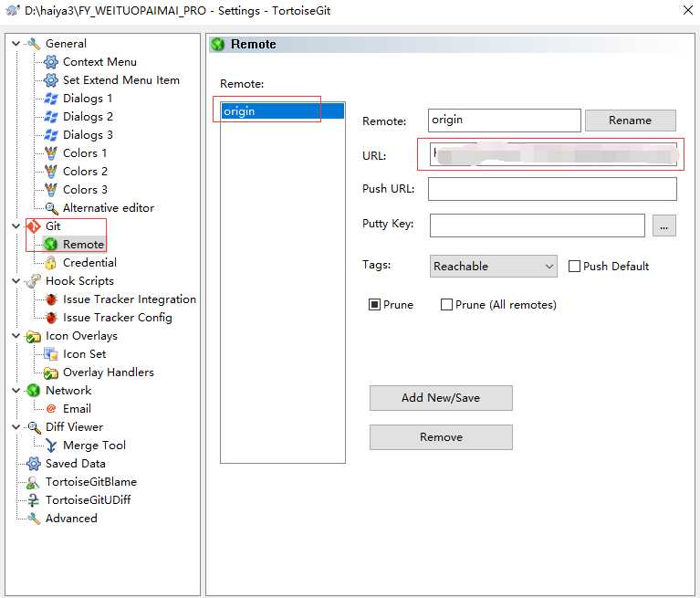Viewport: 700px width, 598px height.
Task: Click the General wrench icon
Action: point(34,44)
